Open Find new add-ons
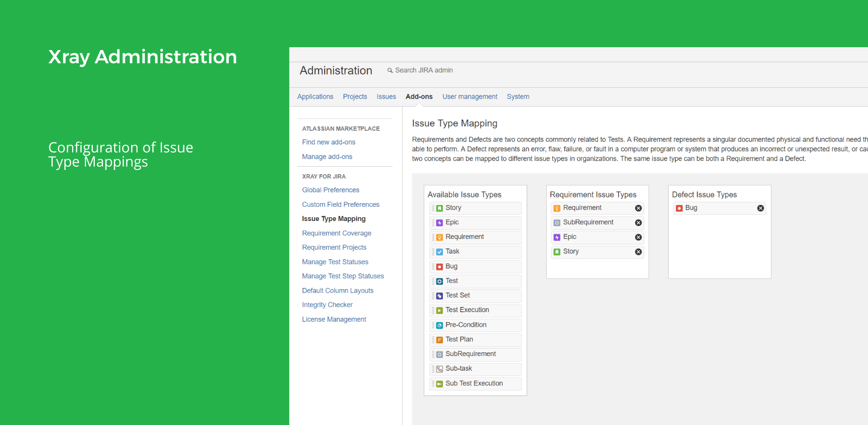This screenshot has height=425, width=868. coord(328,142)
